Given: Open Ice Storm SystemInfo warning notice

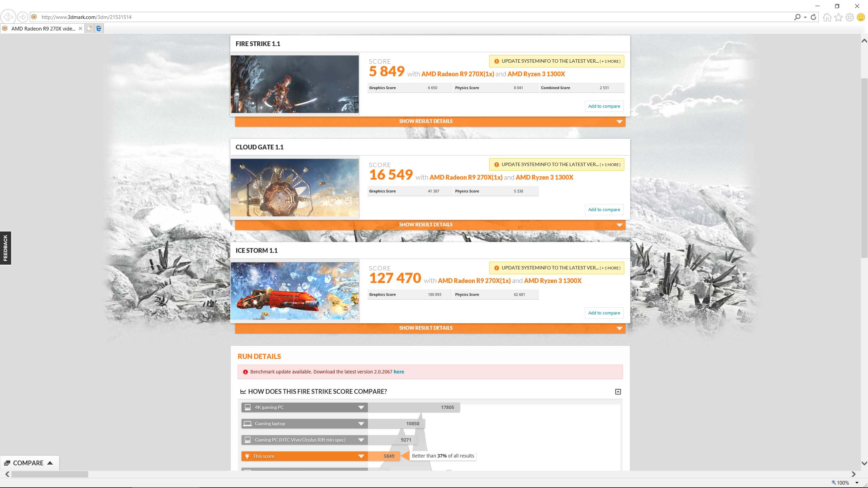Looking at the screenshot, I should (x=556, y=268).
